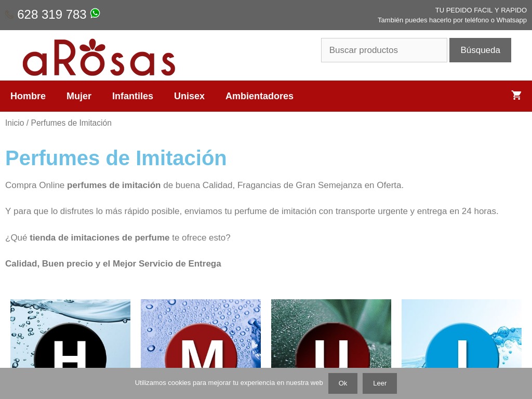Click the 628 319 783 phone number

(51, 15)
